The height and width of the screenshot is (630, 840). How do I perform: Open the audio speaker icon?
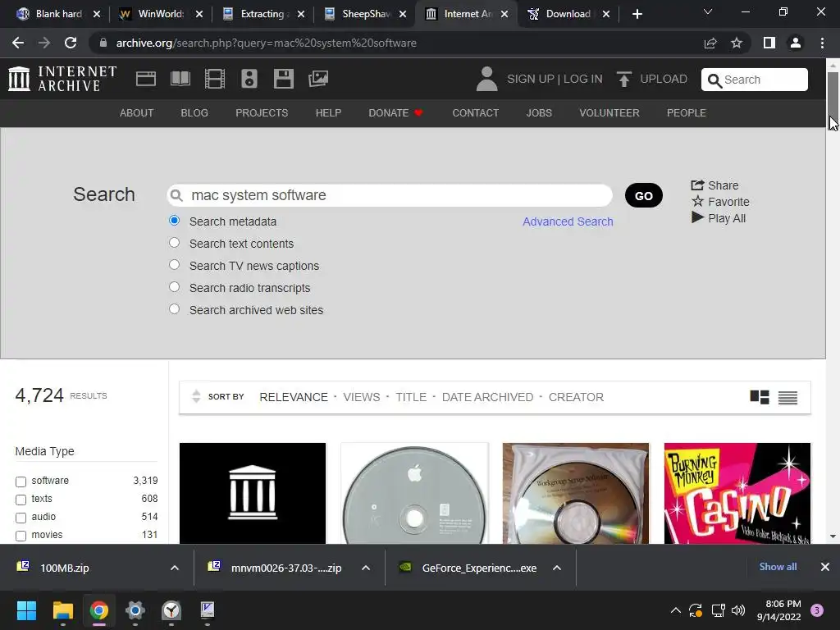pyautogui.click(x=249, y=79)
